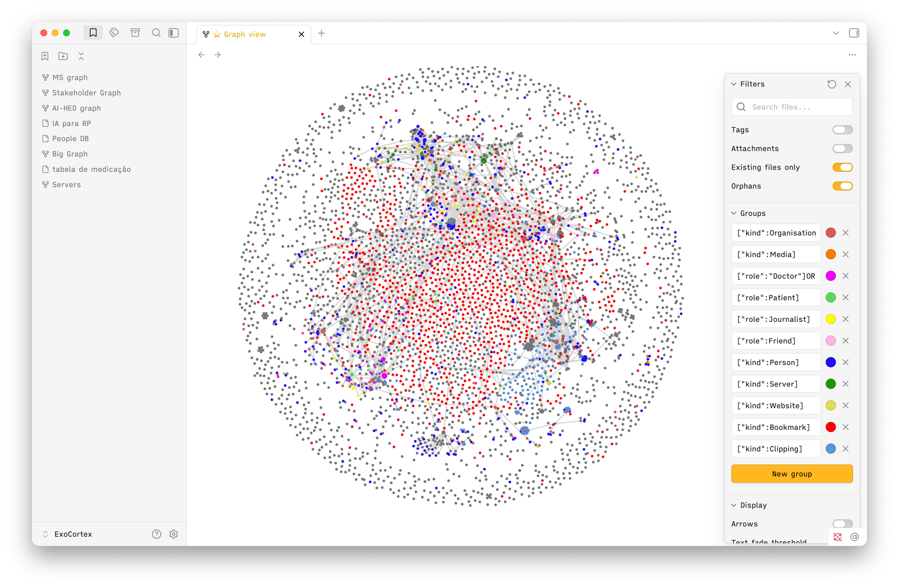
Task: Reset filters using the restore icon
Action: pyautogui.click(x=832, y=84)
